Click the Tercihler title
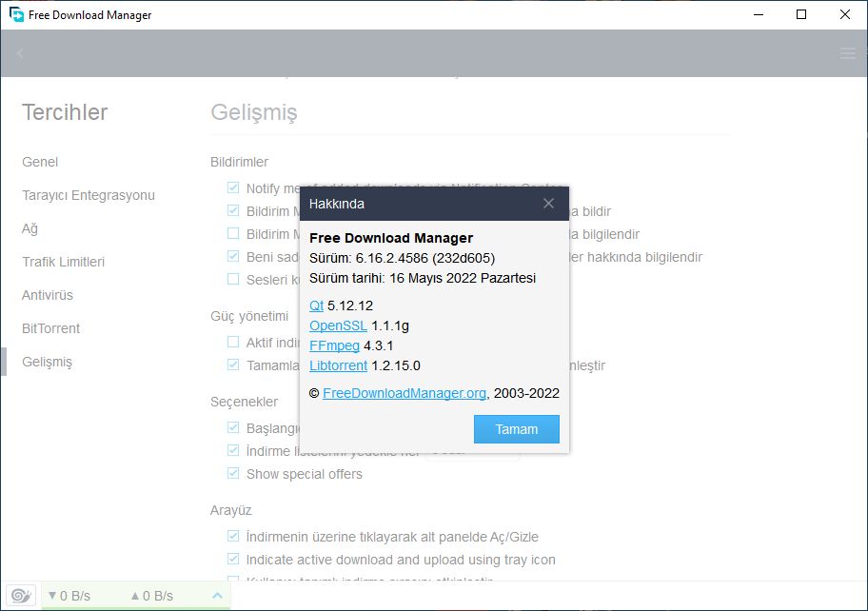The image size is (868, 611). pos(65,112)
